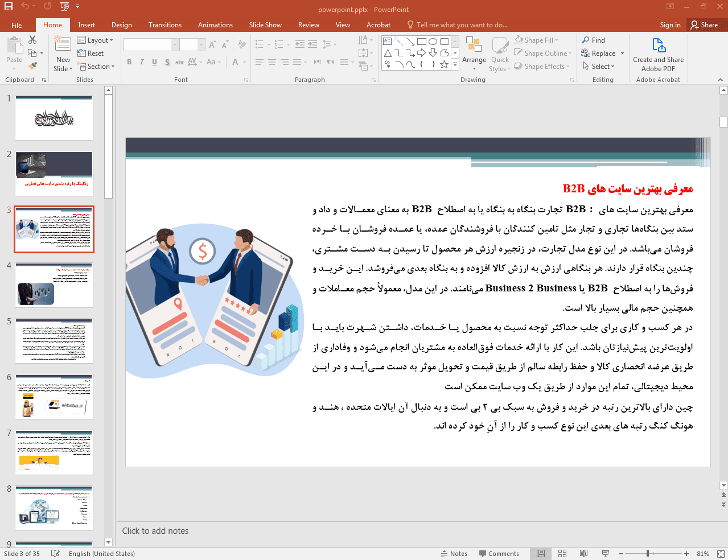Screen dimensions: 728x560
Task: Open the Section dropdown menu
Action: [x=96, y=67]
